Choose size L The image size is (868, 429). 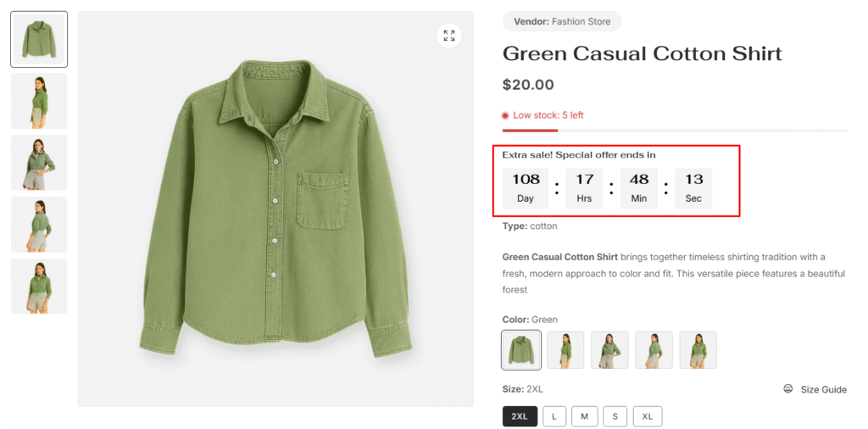tap(554, 417)
